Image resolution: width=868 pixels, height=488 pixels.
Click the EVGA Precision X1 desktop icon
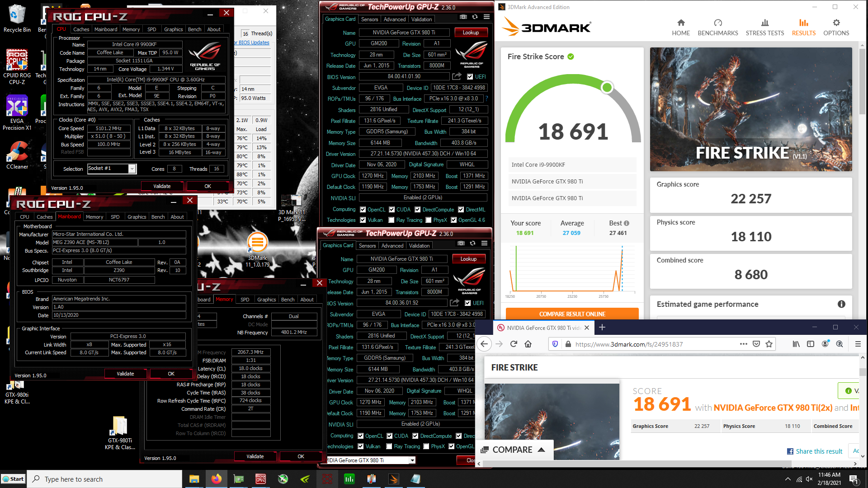click(x=17, y=113)
